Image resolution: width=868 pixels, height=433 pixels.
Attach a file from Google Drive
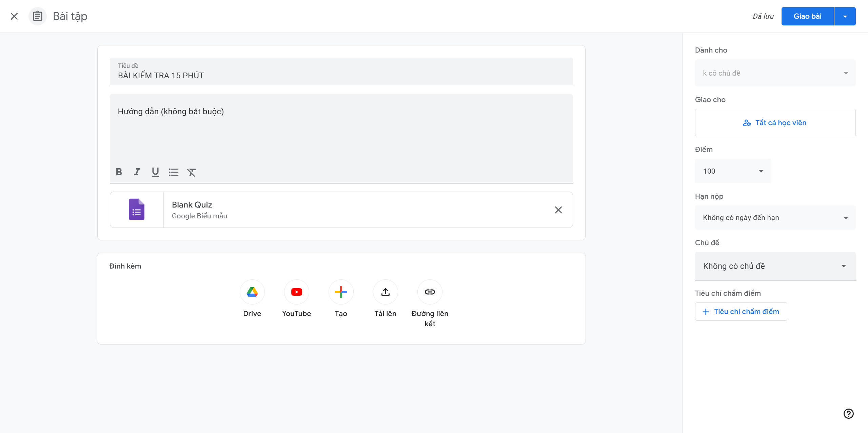pyautogui.click(x=252, y=292)
